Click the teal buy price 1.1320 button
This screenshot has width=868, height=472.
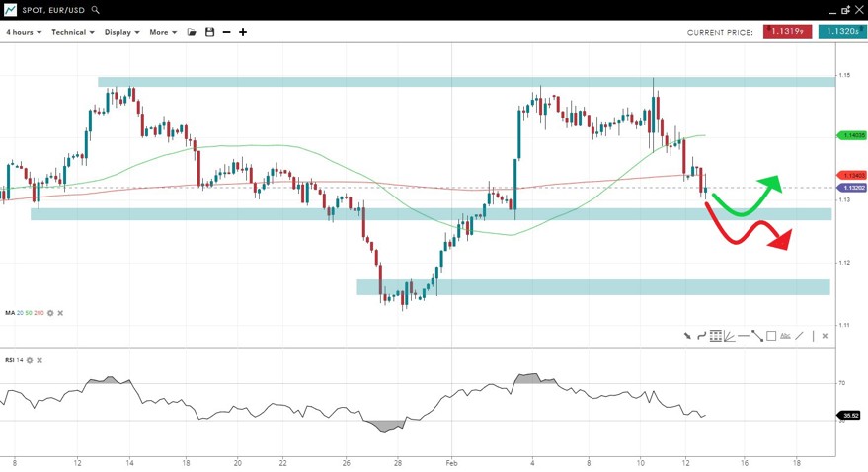[842, 32]
